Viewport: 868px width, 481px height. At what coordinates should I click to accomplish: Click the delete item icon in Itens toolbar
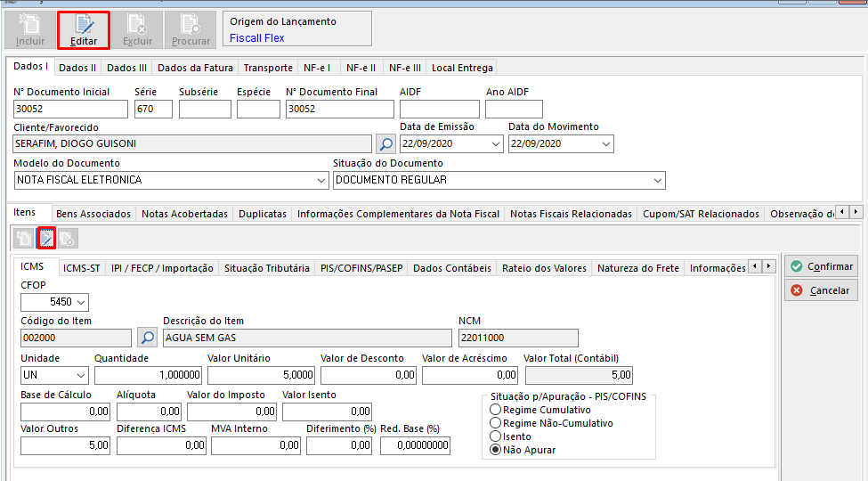[68, 239]
